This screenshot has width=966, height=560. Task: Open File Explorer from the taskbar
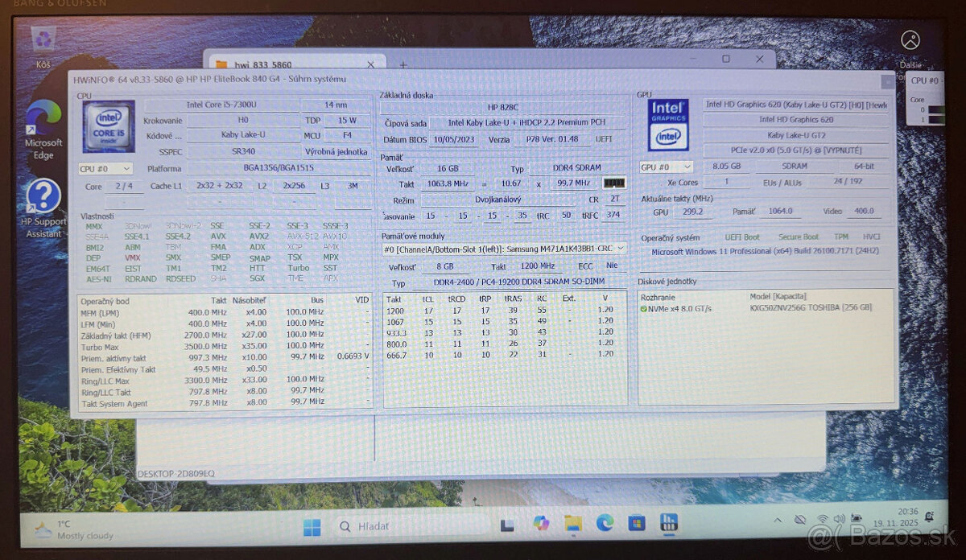coord(572,524)
